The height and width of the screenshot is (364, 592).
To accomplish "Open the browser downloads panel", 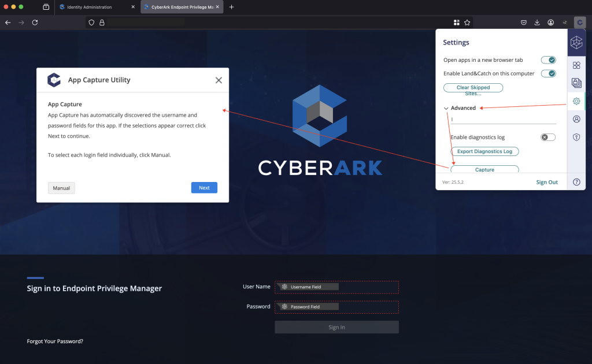I will click(x=537, y=23).
